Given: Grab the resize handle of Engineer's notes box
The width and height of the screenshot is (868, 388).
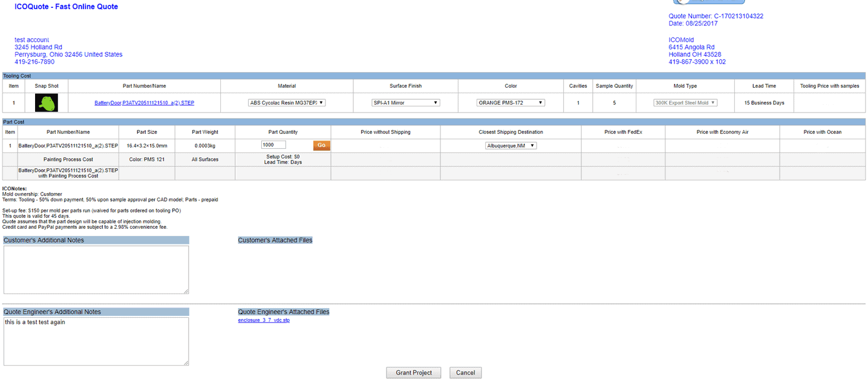Looking at the screenshot, I should (x=186, y=363).
